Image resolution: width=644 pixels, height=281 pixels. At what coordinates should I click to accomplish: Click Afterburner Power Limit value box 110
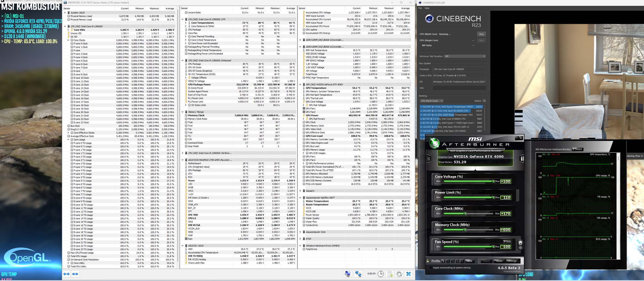pyautogui.click(x=506, y=197)
